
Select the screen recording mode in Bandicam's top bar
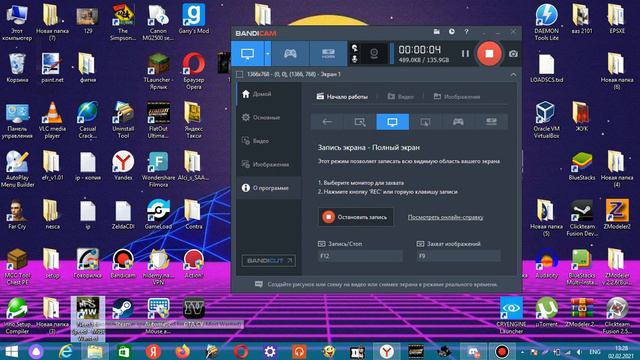[247, 53]
